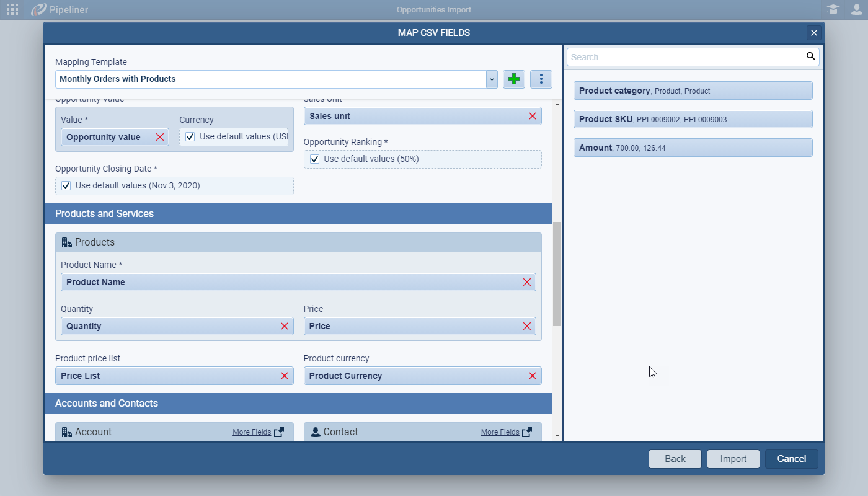Remove the Price List mapping
868x496 pixels.
click(285, 376)
